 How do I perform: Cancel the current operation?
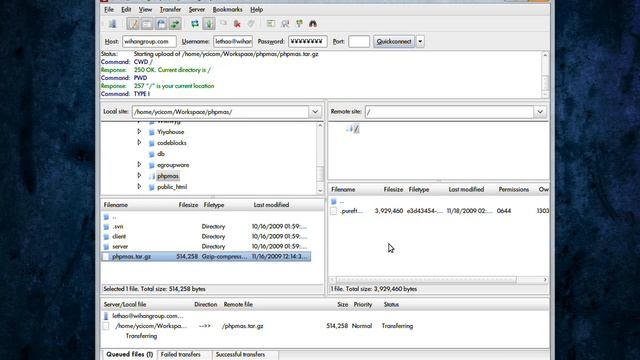pyautogui.click(x=223, y=24)
